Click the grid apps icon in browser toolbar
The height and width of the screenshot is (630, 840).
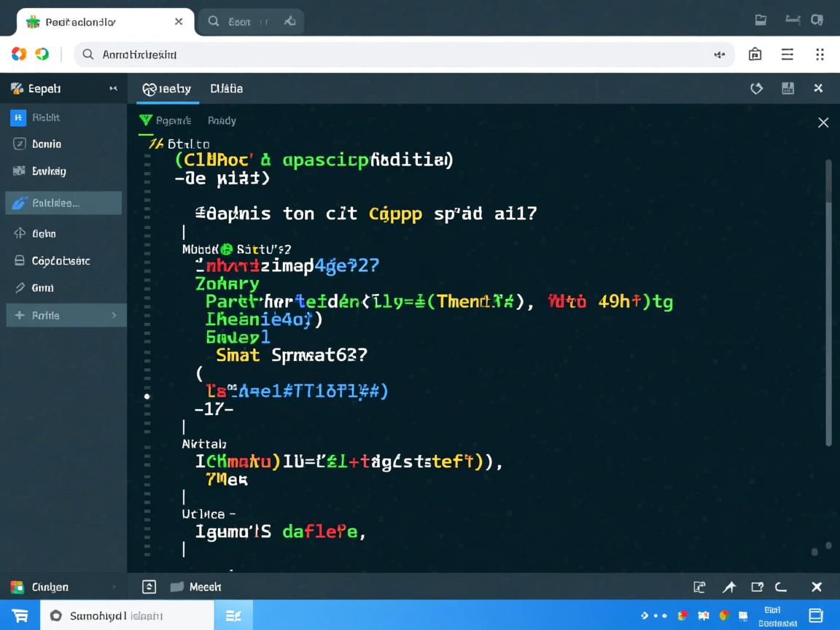[820, 54]
